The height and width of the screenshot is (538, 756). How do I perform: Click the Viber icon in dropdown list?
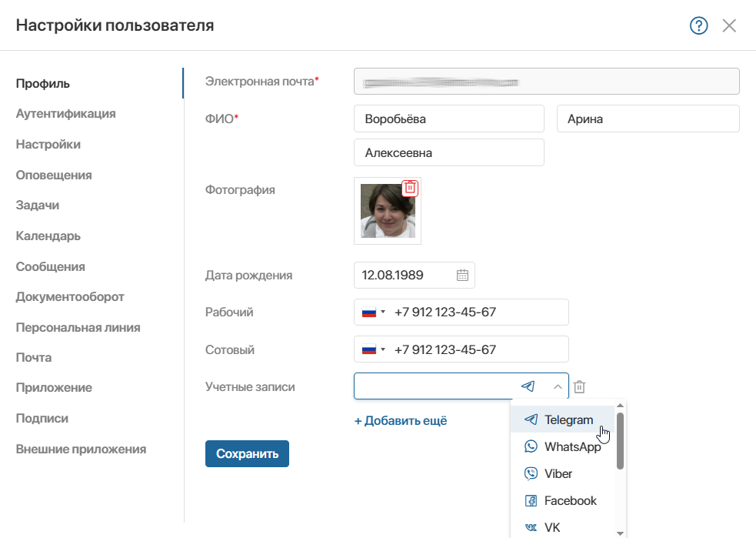[531, 473]
